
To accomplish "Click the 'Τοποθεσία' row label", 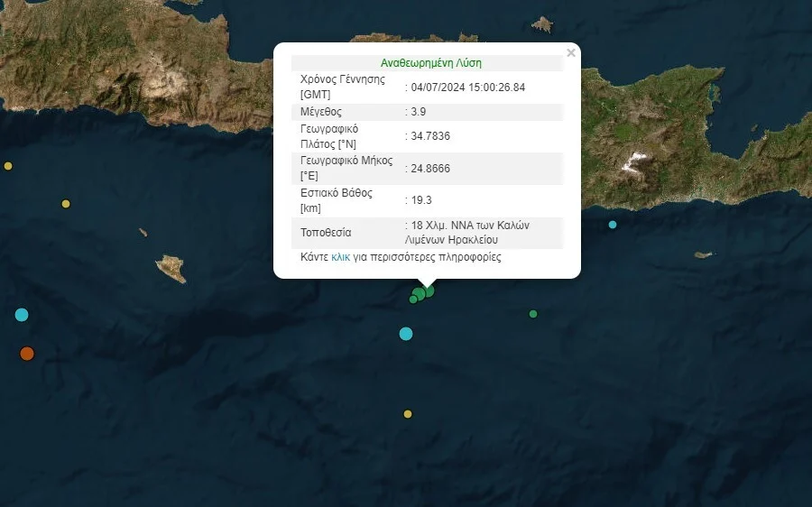I will pos(326,233).
